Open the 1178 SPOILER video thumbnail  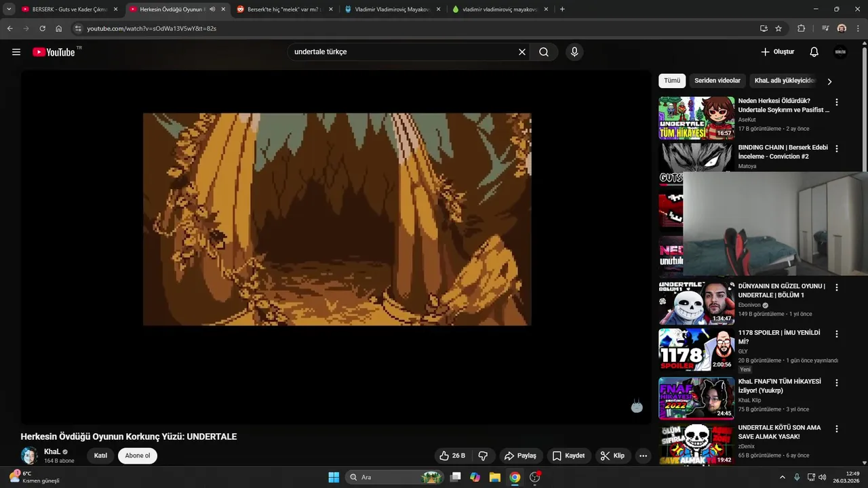696,350
